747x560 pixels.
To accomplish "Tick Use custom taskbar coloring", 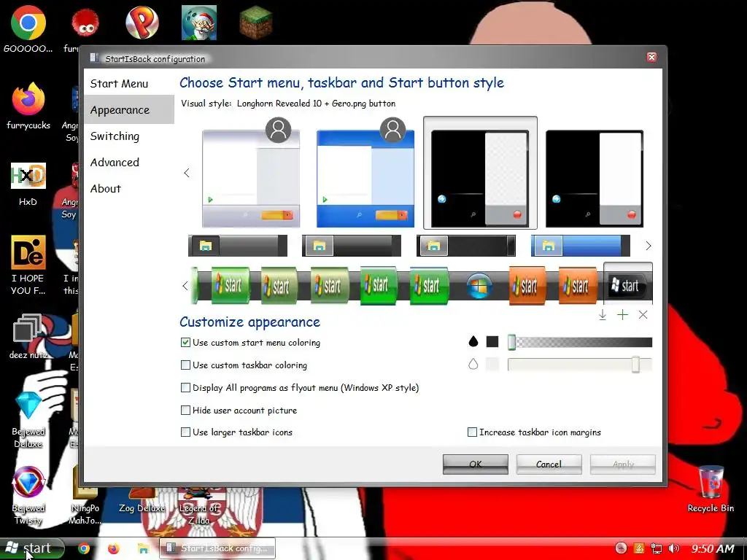I will pyautogui.click(x=185, y=365).
